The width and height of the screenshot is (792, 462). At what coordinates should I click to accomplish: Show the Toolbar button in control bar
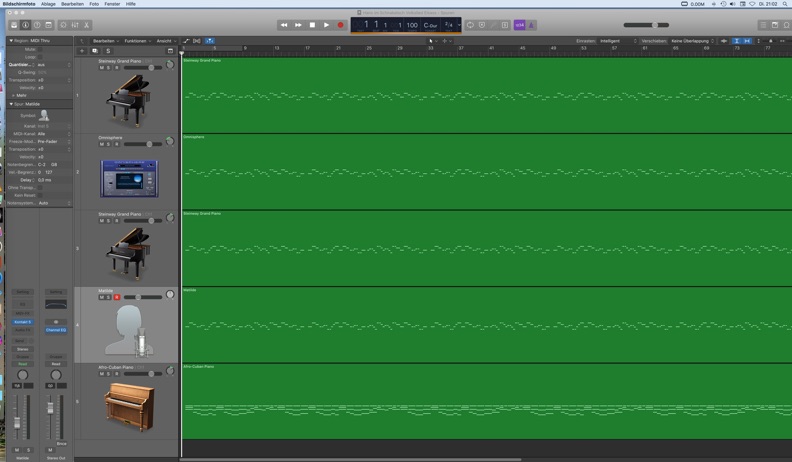(x=48, y=25)
